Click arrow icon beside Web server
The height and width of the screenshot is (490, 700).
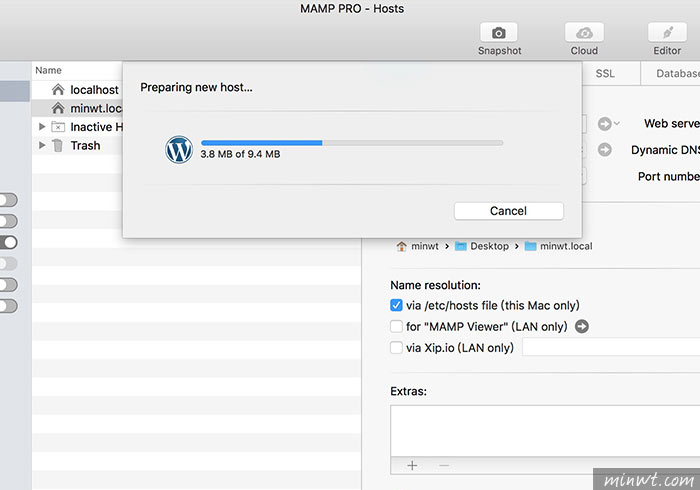(604, 124)
